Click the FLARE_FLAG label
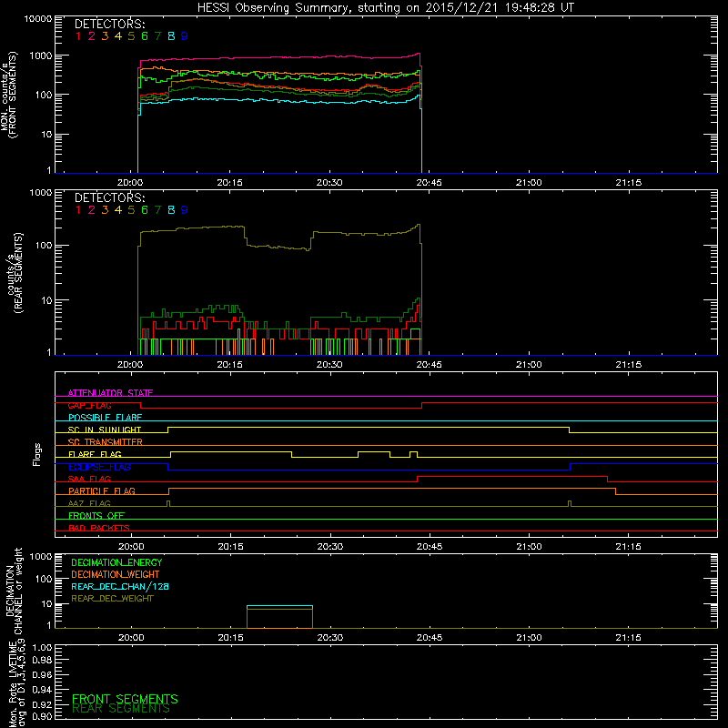Screen dimensions: 728x728 [95, 454]
